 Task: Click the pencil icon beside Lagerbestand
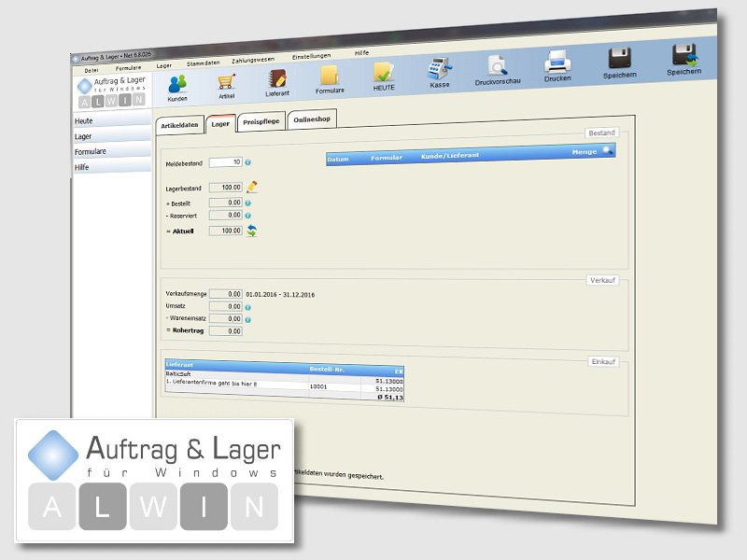coord(252,187)
